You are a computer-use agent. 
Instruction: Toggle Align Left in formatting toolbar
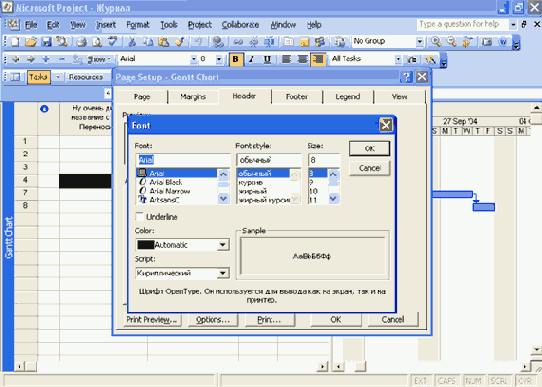286,59
